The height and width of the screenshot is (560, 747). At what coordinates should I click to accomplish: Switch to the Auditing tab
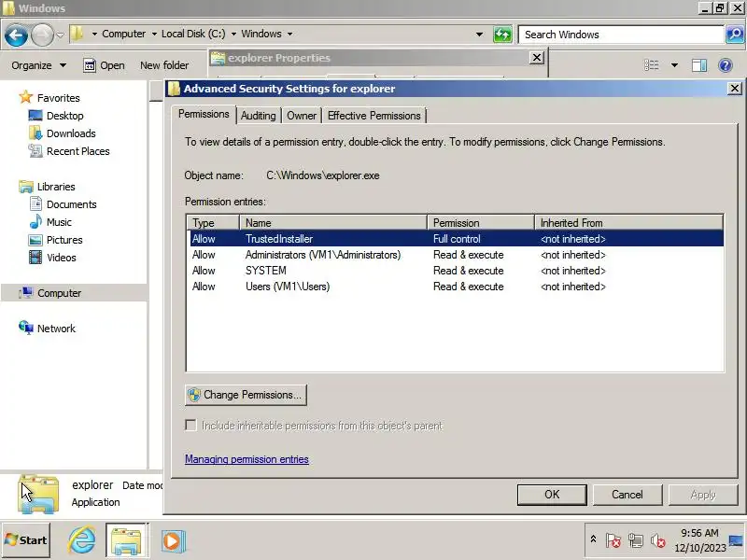pyautogui.click(x=259, y=116)
